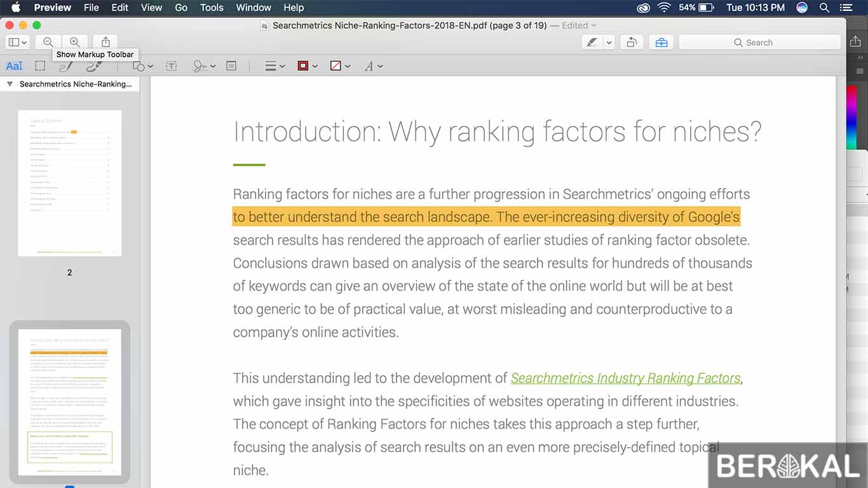Open the Shape Style line thickness dropdown
The height and width of the screenshot is (488, 868).
275,66
